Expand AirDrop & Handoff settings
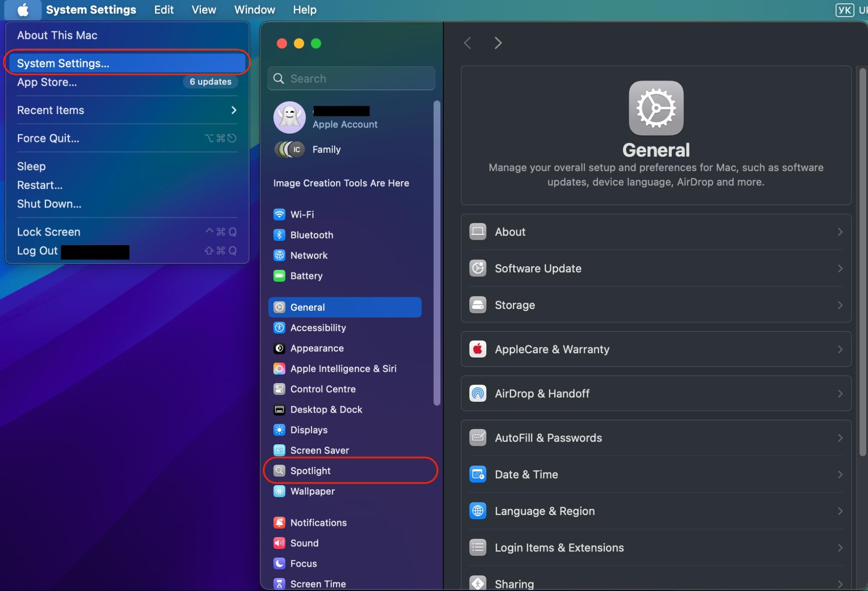 coord(655,393)
